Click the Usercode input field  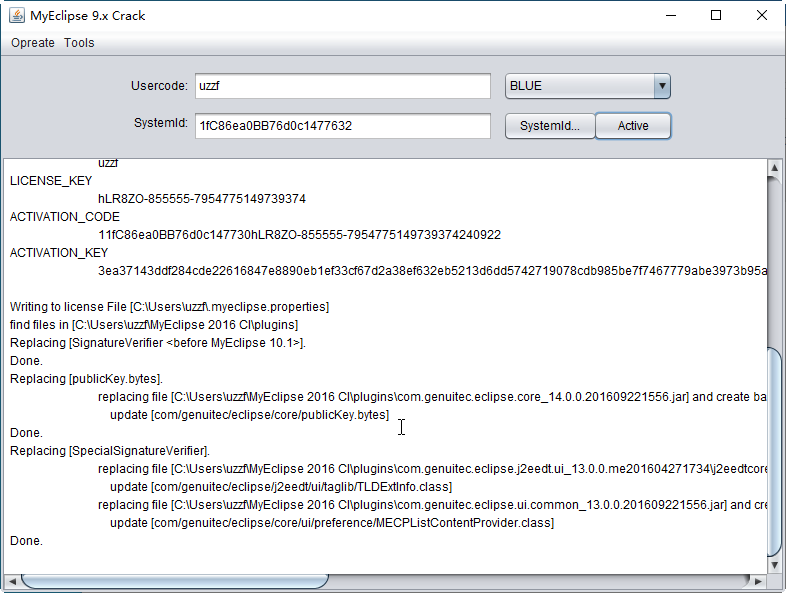[343, 86]
